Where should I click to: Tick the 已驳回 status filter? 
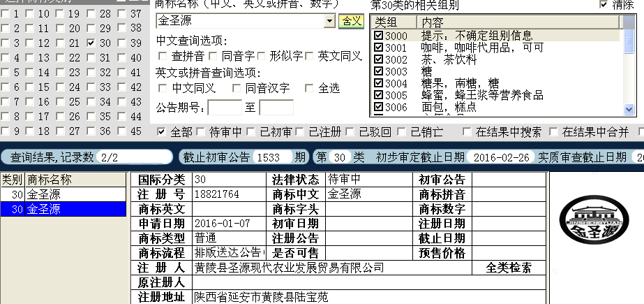point(350,131)
